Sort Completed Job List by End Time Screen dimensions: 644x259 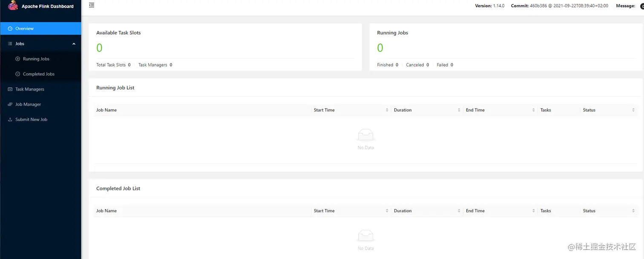pos(533,211)
